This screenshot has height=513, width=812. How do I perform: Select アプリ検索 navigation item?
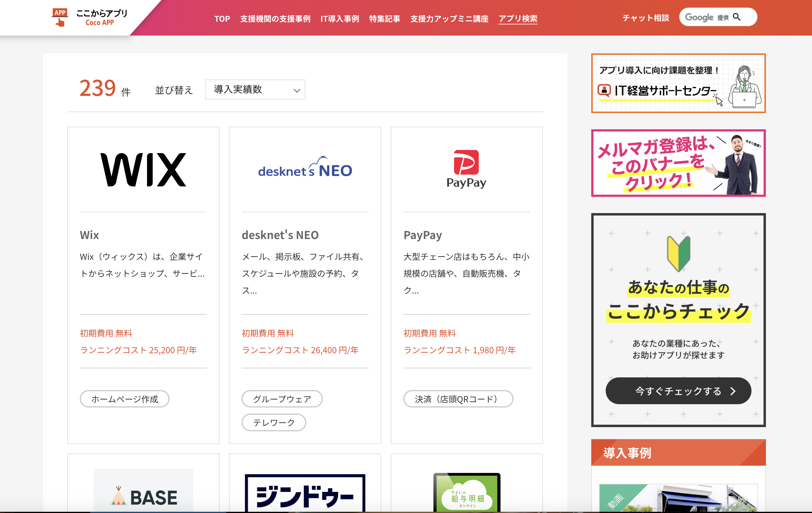tap(518, 19)
